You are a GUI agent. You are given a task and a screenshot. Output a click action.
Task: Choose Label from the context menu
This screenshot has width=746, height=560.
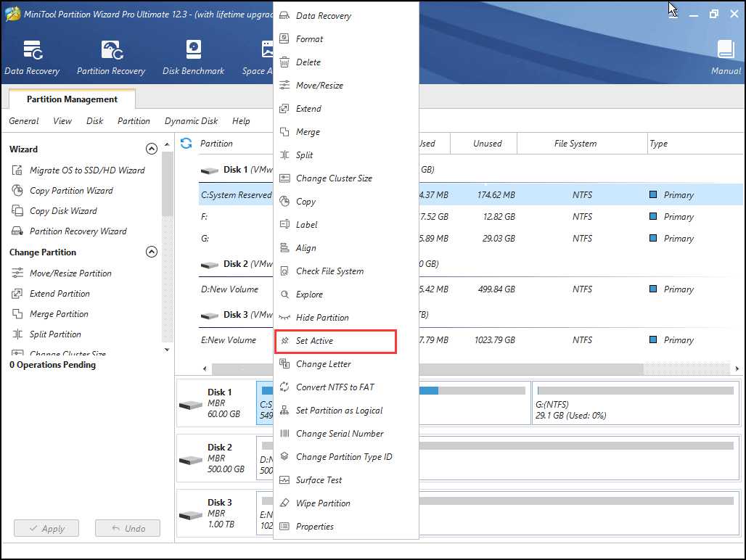click(346, 224)
